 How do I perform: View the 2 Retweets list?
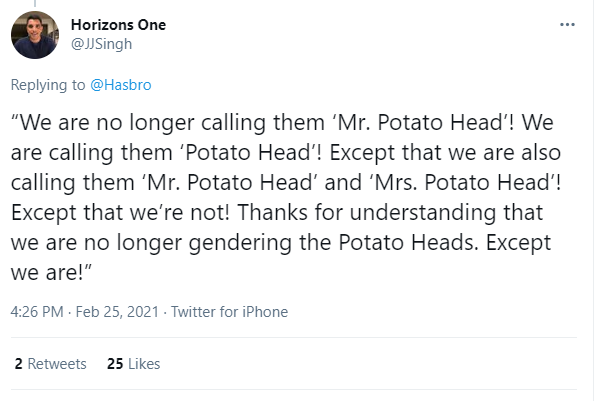pyautogui.click(x=50, y=364)
